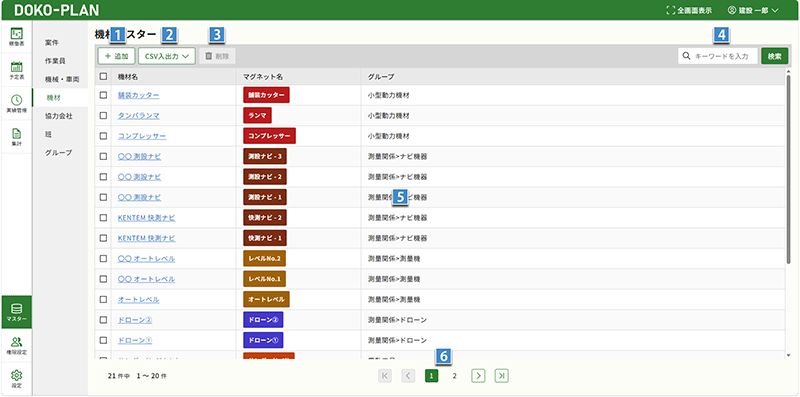Check the レベルNo.1 row checkbox
The width and height of the screenshot is (800, 397).
(x=104, y=279)
